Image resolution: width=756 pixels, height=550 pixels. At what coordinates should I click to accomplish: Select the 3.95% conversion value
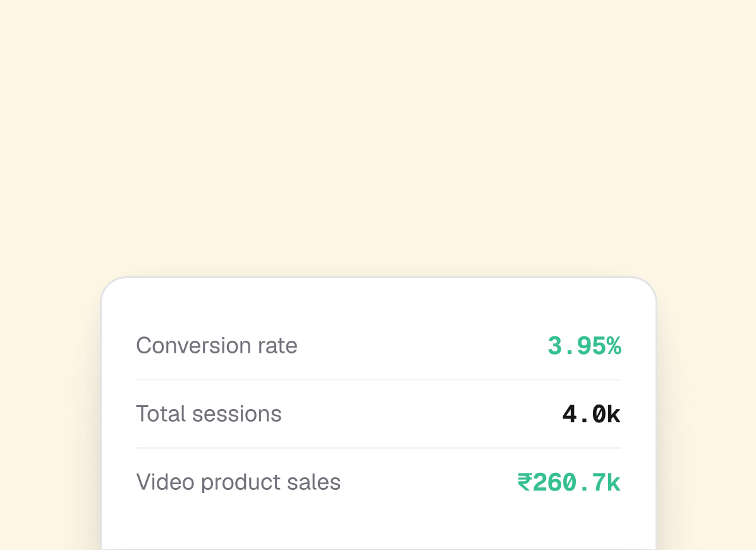[584, 346]
